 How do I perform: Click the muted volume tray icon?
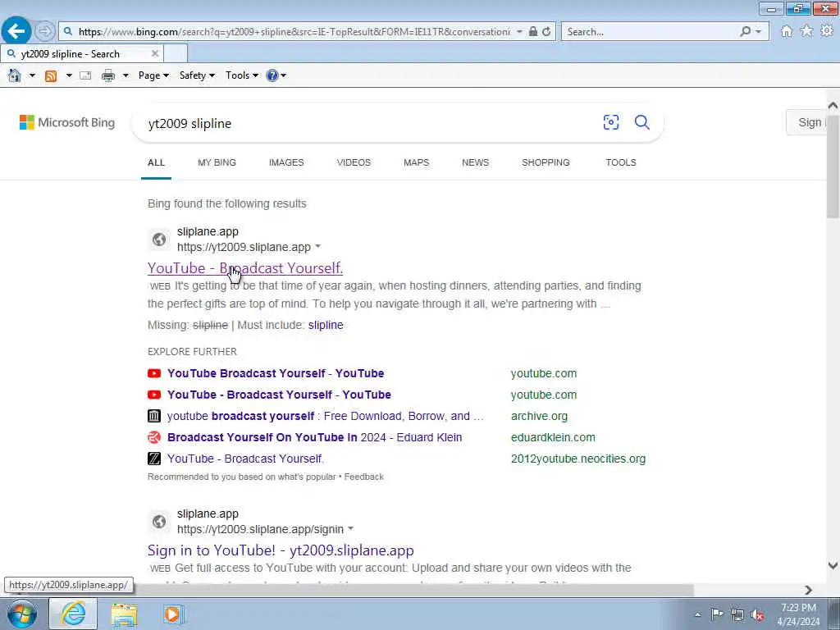[x=757, y=614]
